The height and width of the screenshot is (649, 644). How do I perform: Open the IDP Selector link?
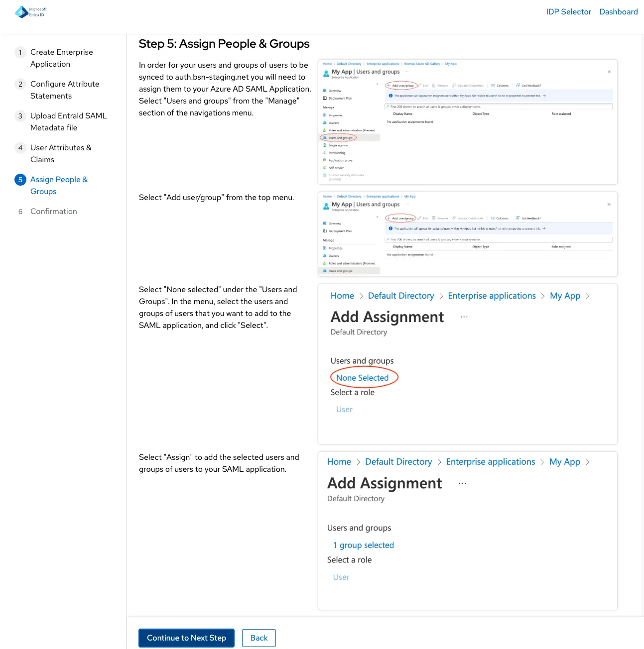point(568,12)
